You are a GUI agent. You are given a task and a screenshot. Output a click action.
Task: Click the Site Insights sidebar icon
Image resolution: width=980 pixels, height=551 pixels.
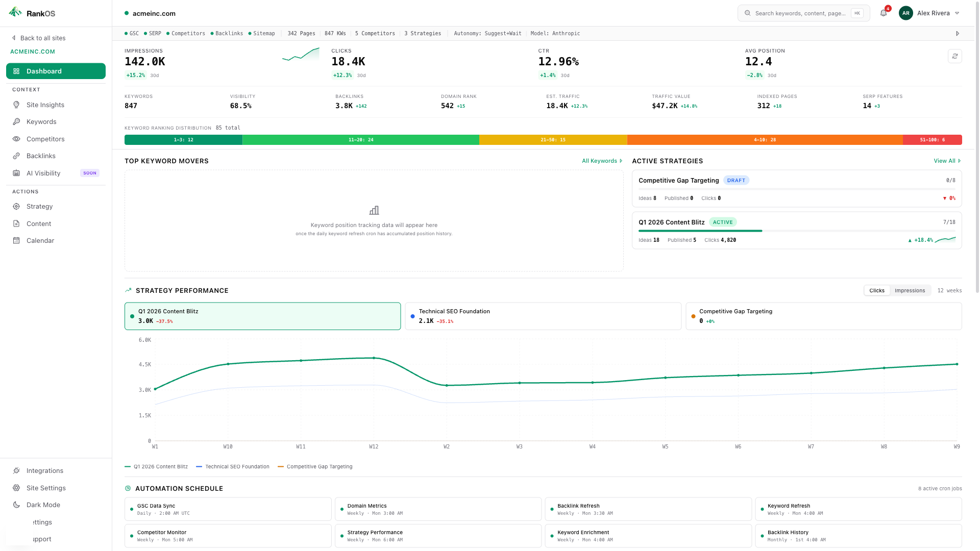coord(17,105)
